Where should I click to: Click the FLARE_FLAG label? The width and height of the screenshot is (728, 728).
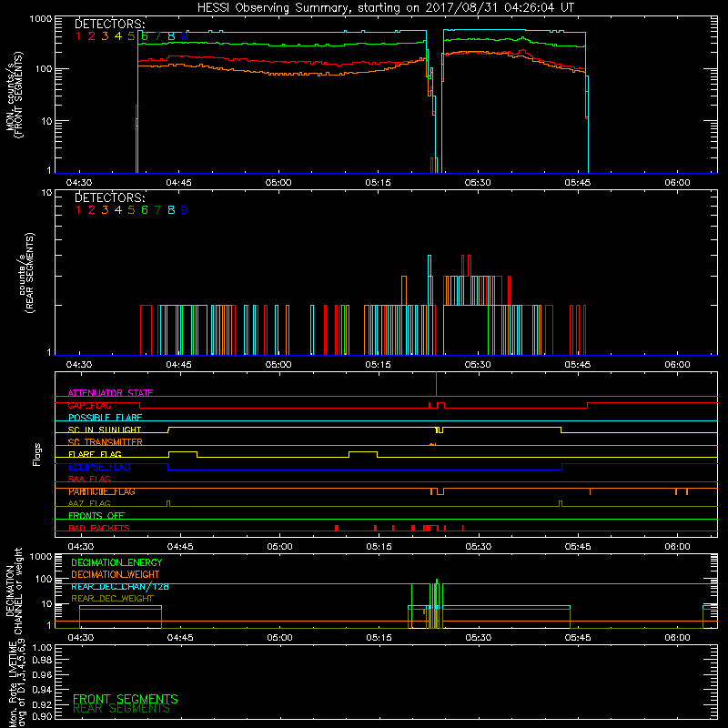[x=95, y=454]
